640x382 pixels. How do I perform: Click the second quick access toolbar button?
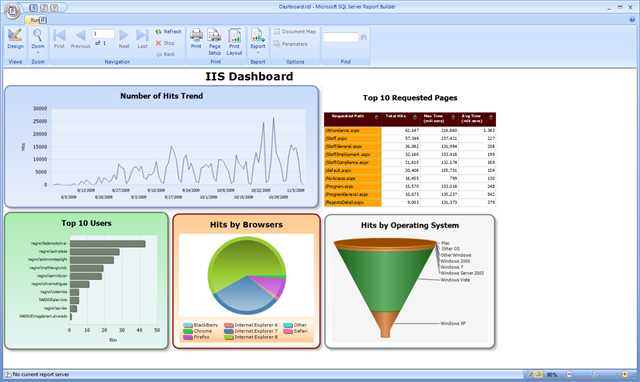click(44, 8)
